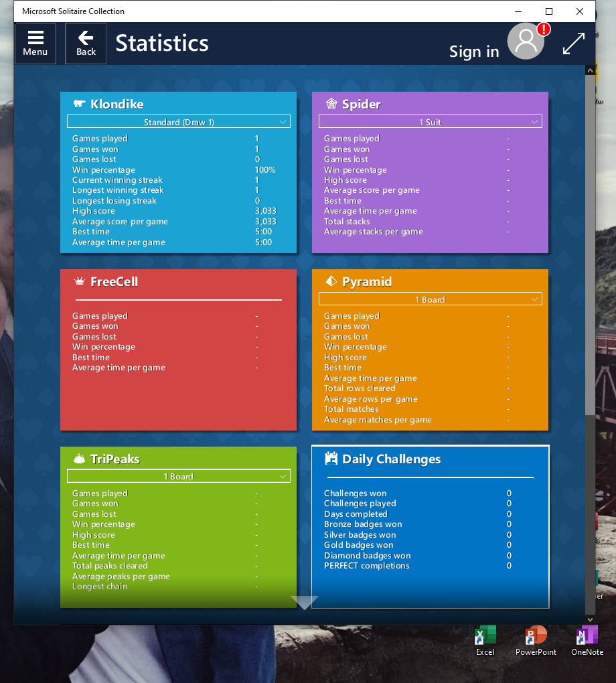Click the Statistics page title
This screenshot has width=616, height=683.
[162, 43]
